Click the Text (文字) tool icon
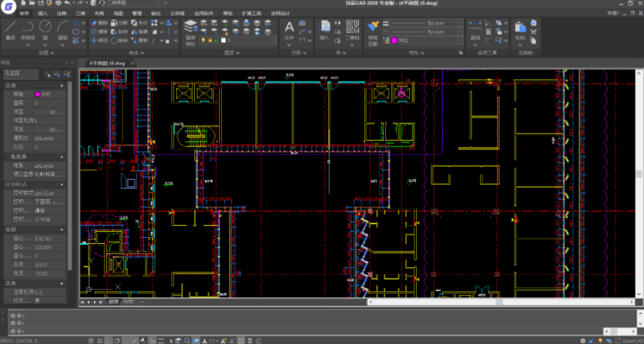The height and width of the screenshot is (344, 644). (x=290, y=28)
